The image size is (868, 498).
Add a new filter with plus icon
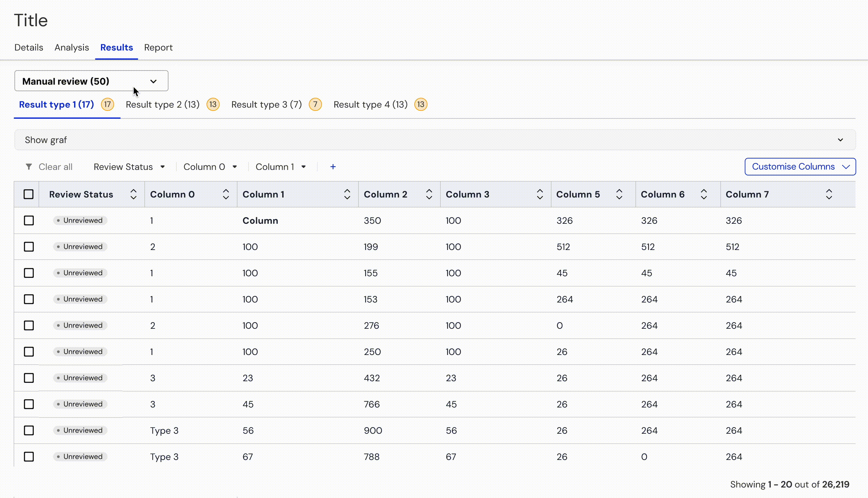333,167
